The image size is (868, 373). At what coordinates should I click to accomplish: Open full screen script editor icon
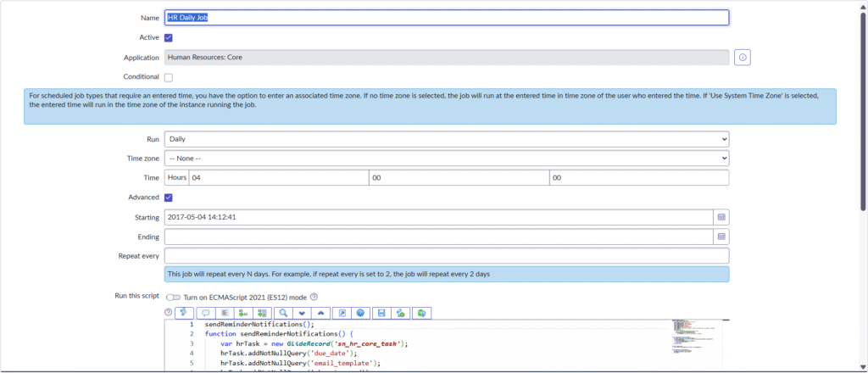coord(342,313)
